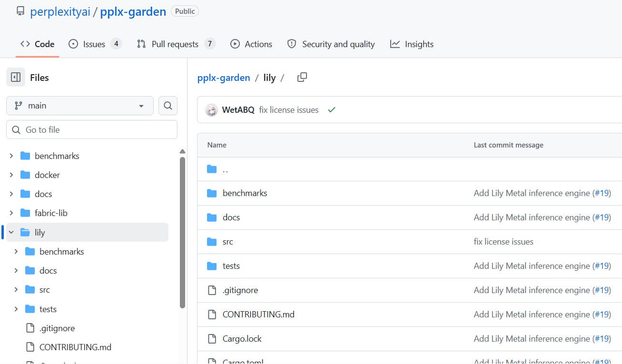This screenshot has width=622, height=364.
Task: Click the tests folder icon in file table
Action: click(x=212, y=266)
